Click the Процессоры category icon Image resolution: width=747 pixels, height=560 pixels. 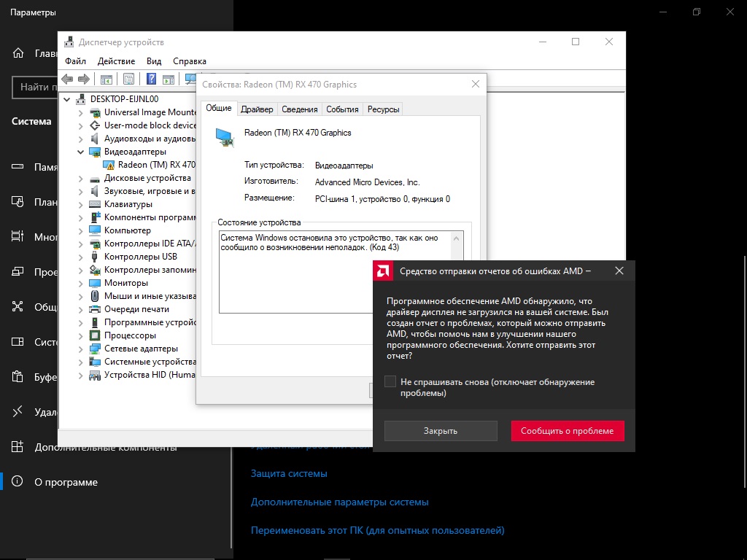point(95,335)
